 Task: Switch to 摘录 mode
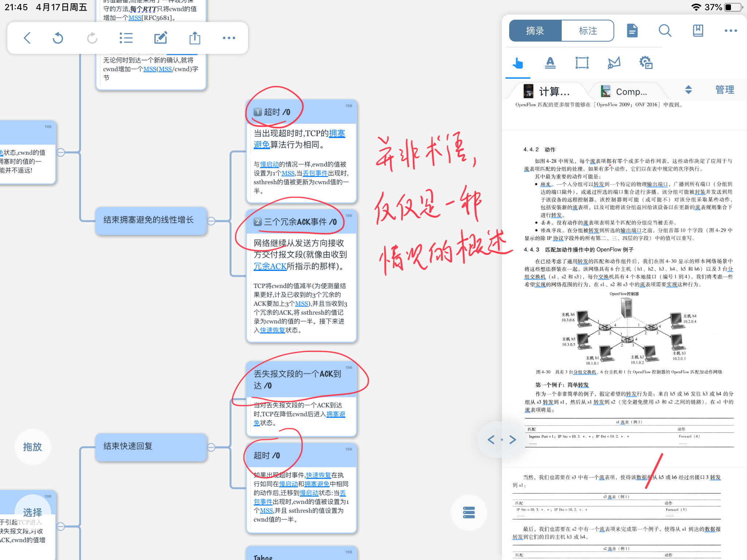(x=535, y=31)
